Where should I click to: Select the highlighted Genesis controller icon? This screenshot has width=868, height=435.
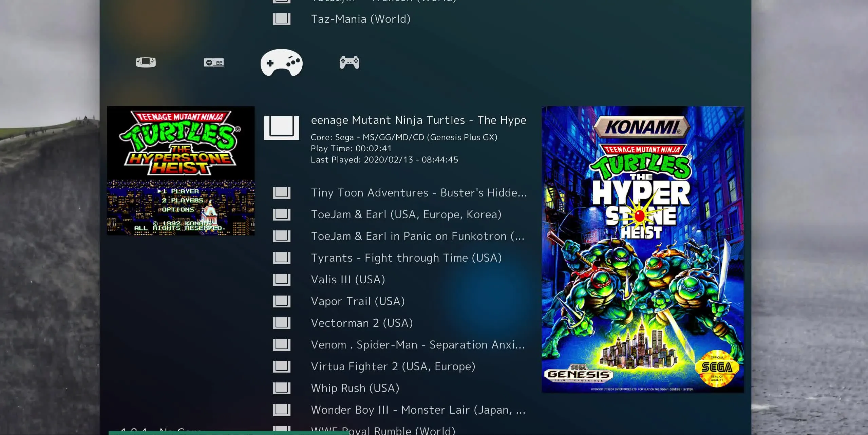click(x=282, y=62)
